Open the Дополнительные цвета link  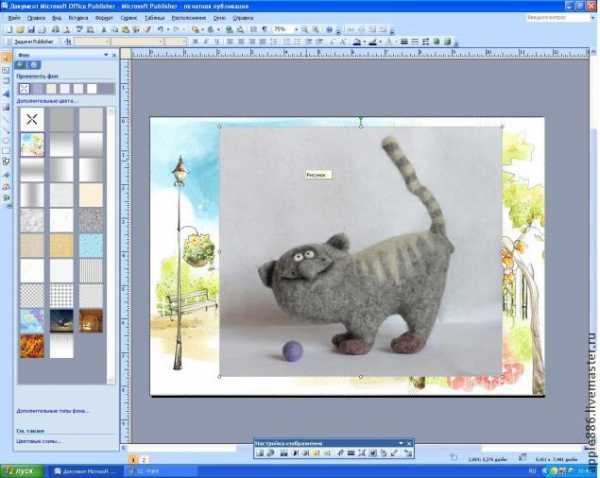coord(46,101)
